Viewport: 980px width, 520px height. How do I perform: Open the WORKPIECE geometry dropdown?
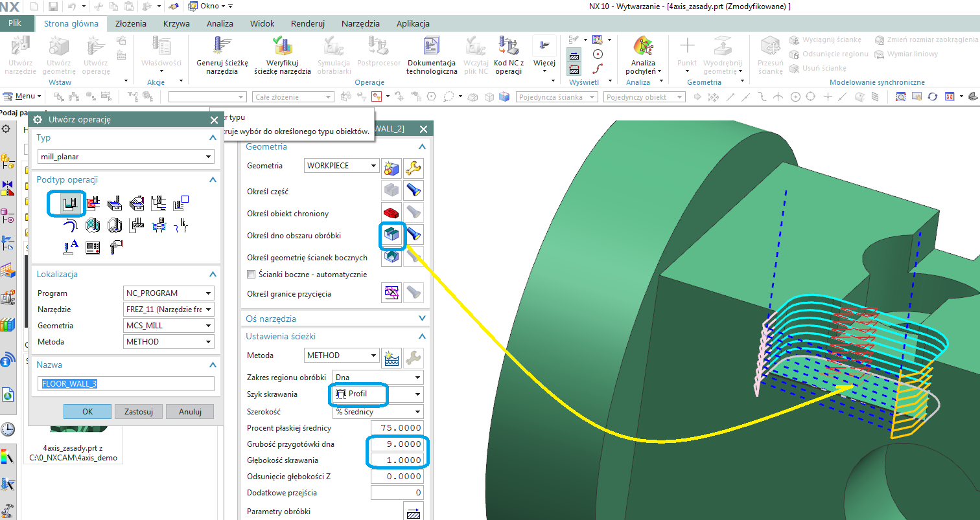(x=342, y=166)
